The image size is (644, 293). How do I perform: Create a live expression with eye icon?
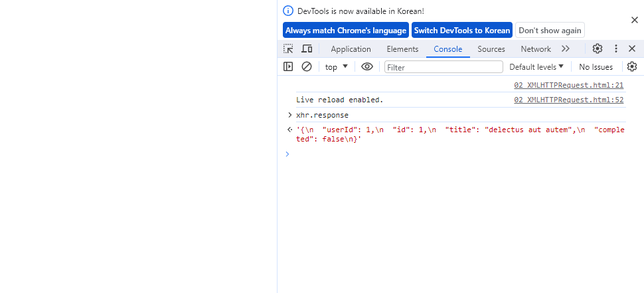366,66
